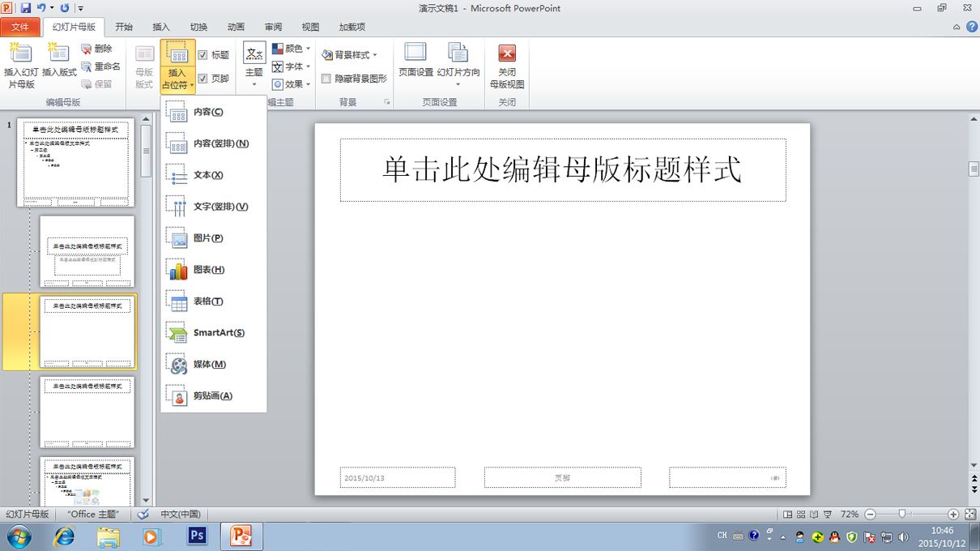The image size is (980, 551).
Task: Click the master title placeholder on slide
Action: click(x=563, y=170)
